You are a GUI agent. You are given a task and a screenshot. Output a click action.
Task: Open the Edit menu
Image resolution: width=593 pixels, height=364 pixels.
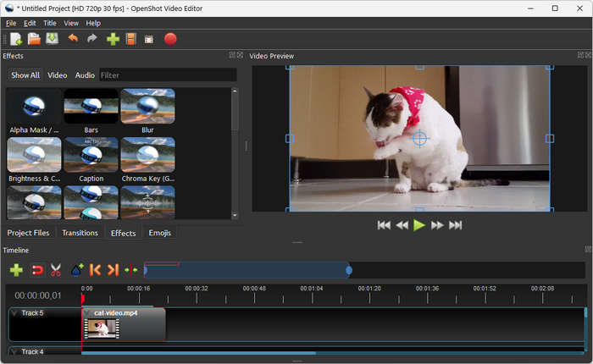(x=30, y=23)
